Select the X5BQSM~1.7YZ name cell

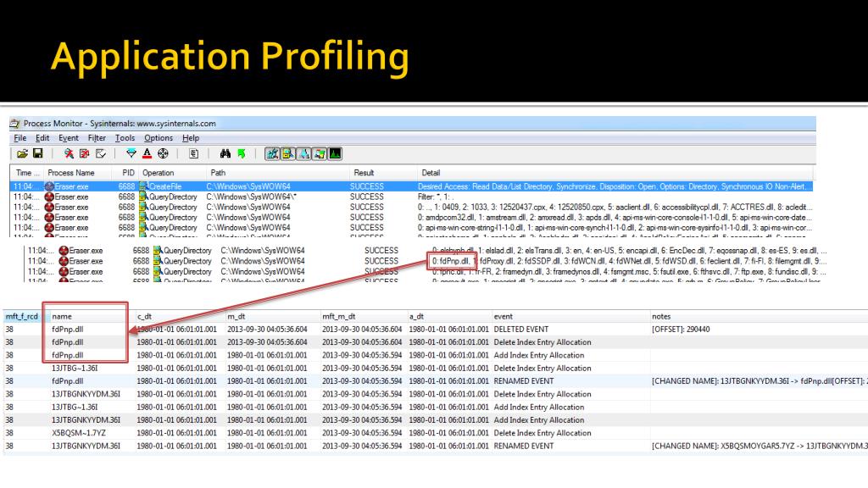click(x=79, y=433)
